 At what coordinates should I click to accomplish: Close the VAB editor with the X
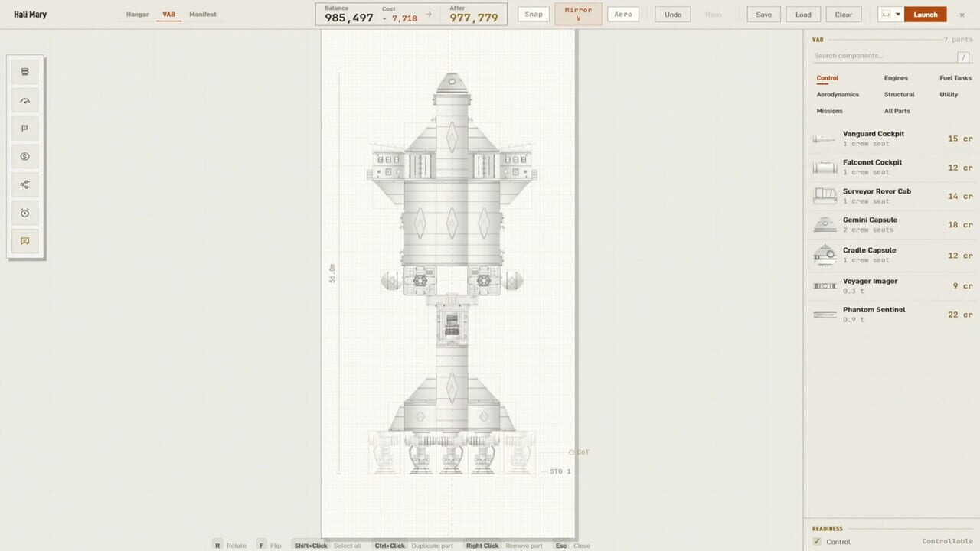[x=962, y=15]
